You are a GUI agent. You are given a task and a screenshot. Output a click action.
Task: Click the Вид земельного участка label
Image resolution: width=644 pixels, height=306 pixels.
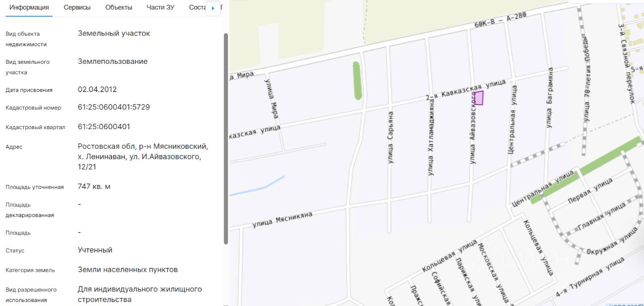(27, 67)
